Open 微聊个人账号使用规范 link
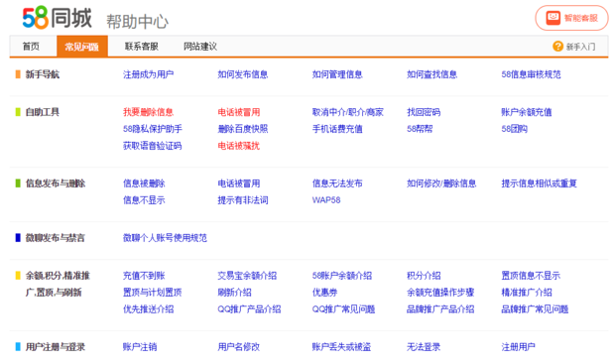Image resolution: width=615 pixels, height=364 pixels. (x=165, y=238)
